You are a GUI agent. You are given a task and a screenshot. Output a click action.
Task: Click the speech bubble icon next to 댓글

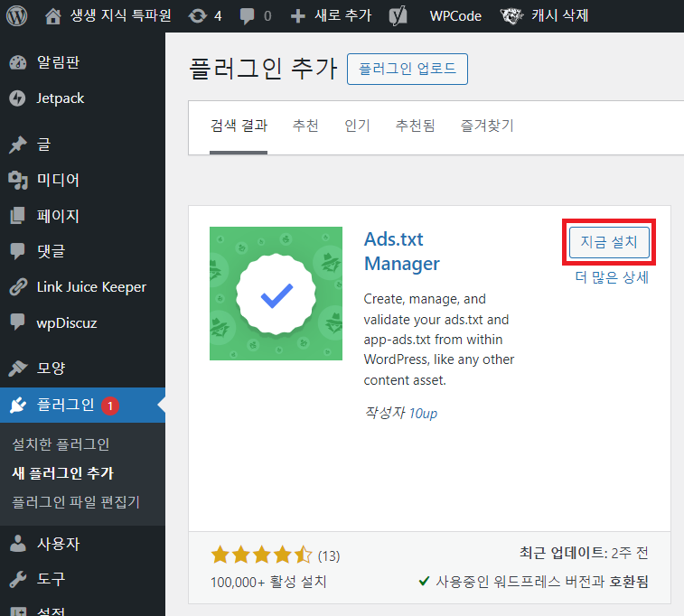pos(17,251)
